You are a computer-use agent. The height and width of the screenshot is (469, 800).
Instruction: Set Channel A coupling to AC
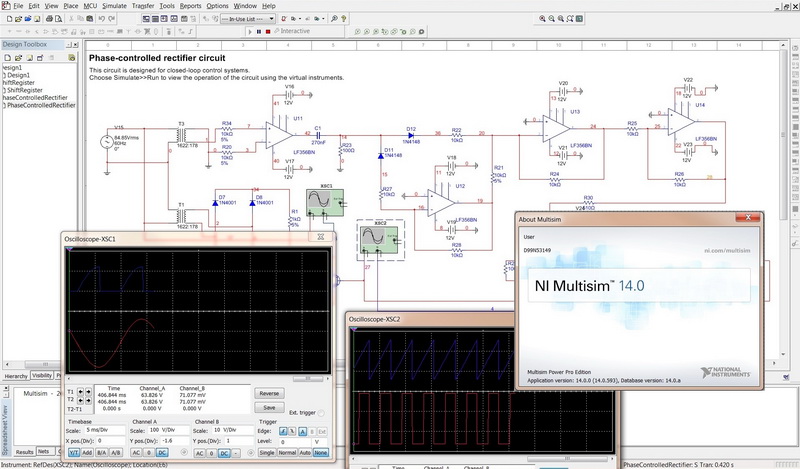click(x=136, y=453)
